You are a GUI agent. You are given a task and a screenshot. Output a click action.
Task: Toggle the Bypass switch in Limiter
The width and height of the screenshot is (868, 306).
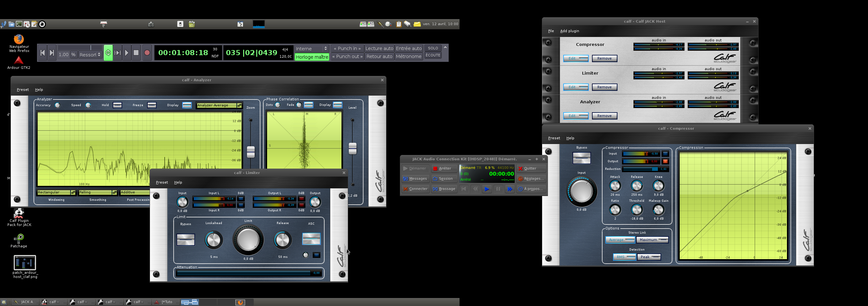tap(186, 239)
